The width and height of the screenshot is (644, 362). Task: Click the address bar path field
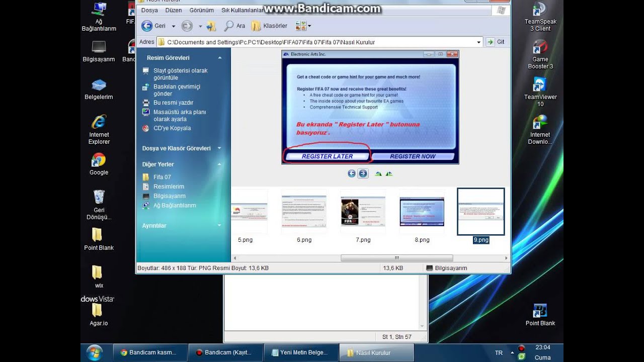click(x=319, y=42)
